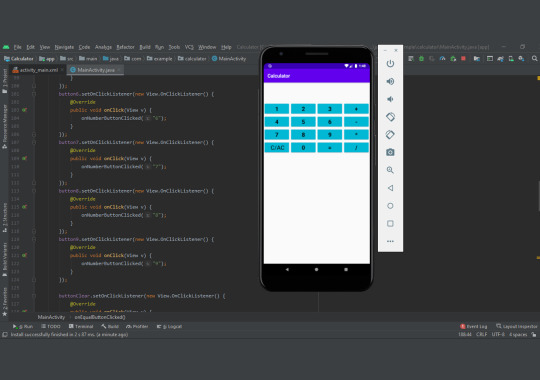Open emulator extended controls three dots
540x380 pixels.
point(390,241)
